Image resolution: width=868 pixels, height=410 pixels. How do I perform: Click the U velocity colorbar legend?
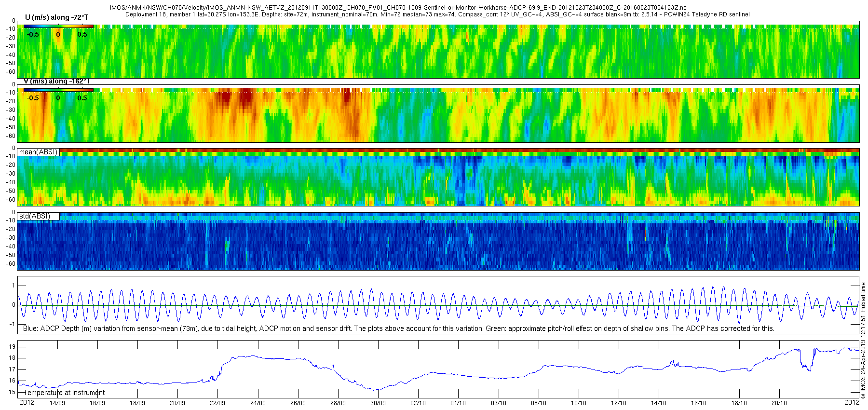click(58, 26)
